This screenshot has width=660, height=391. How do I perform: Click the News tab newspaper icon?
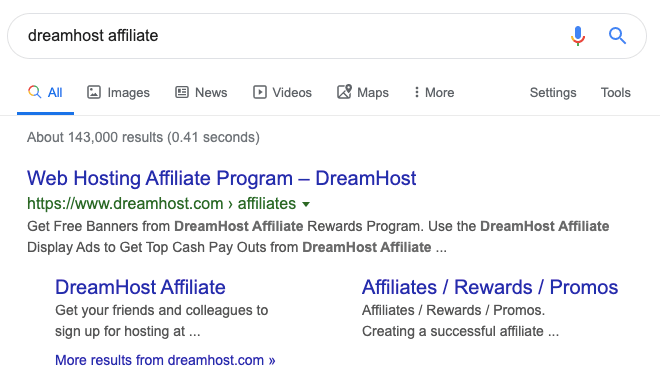[x=182, y=92]
